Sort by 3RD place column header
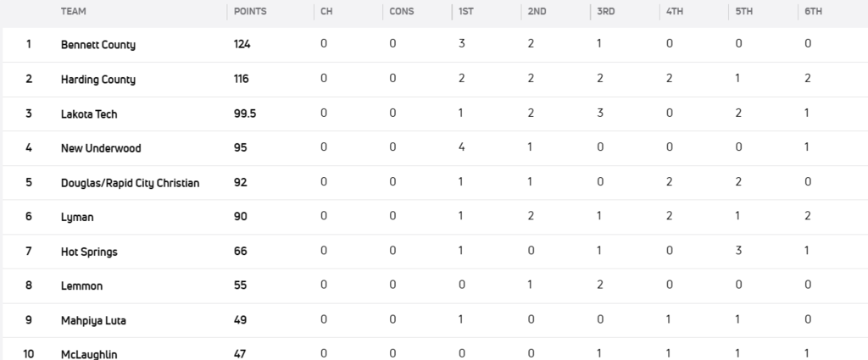 (605, 12)
